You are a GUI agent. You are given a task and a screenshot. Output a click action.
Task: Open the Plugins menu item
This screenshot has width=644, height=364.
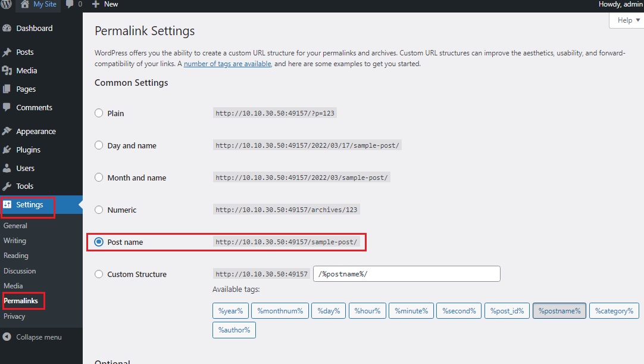coord(29,150)
